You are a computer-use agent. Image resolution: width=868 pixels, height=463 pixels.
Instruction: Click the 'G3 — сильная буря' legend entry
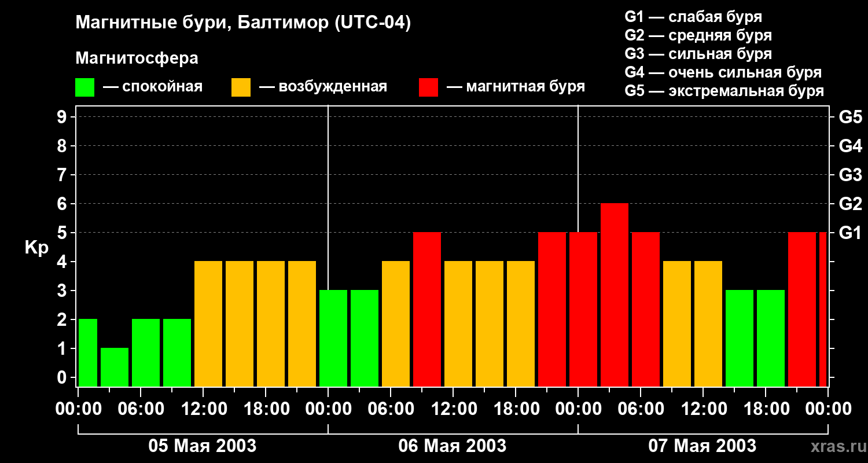[x=698, y=54]
